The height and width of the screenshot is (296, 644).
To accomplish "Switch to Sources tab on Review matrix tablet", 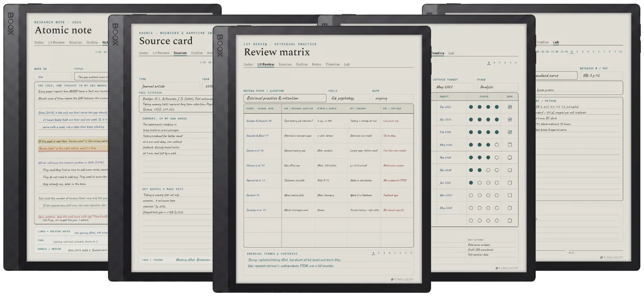I will 285,64.
